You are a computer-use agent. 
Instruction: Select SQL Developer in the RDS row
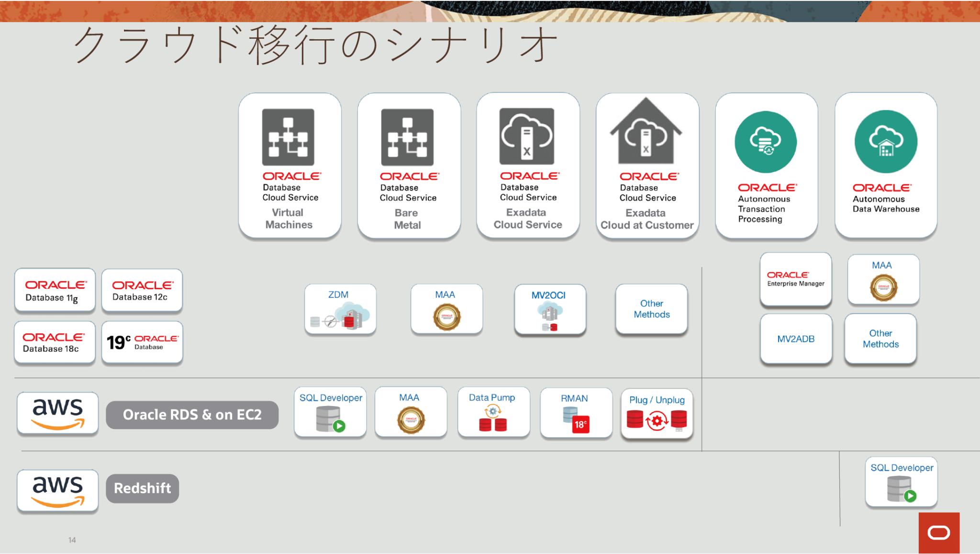point(331,412)
